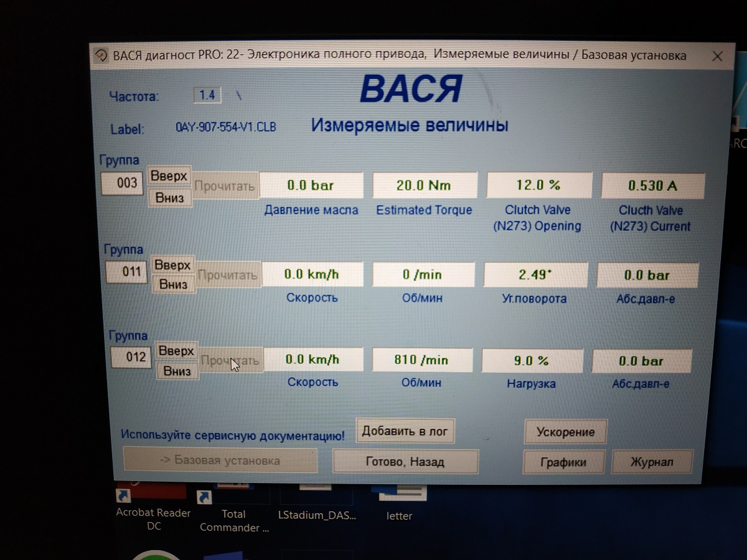Click the Базовая установка button
Image resolution: width=747 pixels, height=560 pixels.
tap(220, 461)
